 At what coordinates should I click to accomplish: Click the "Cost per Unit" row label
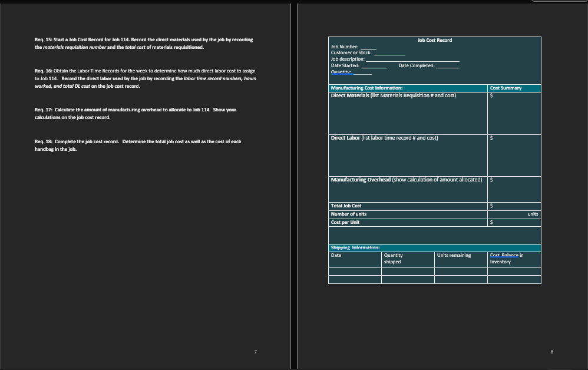point(345,222)
